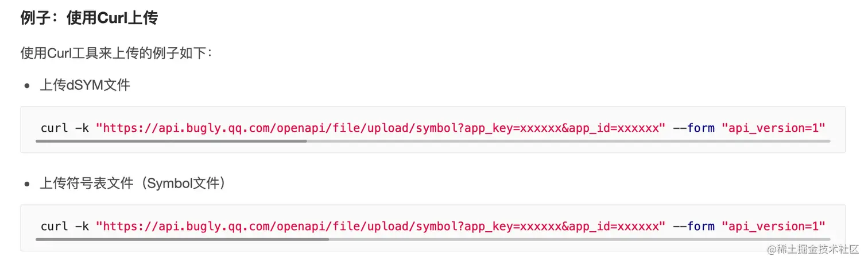Select the 上传符号表文件（Symbol文件）list item
This screenshot has height=264, width=868.
pyautogui.click(x=133, y=183)
